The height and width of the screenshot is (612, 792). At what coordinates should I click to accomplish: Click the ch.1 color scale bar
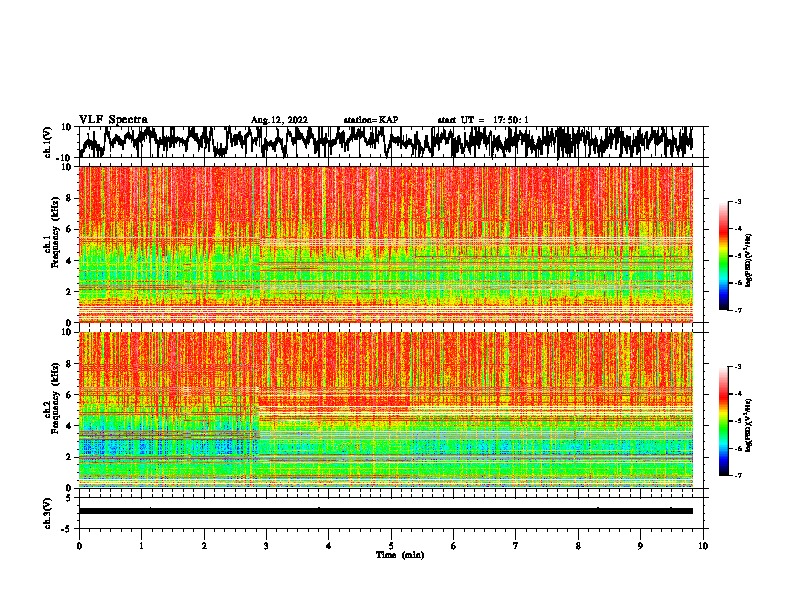point(724,256)
